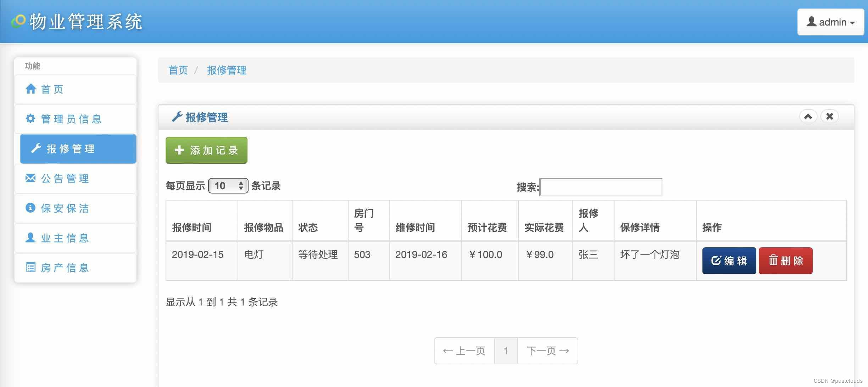
Task: Sort the table by the 报修时间 column header
Action: 192,227
